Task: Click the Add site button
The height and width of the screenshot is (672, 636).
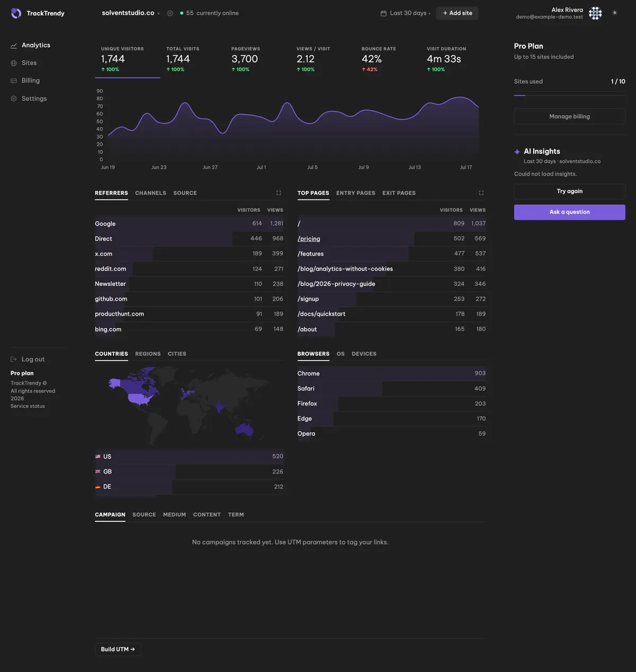Action: pos(457,13)
